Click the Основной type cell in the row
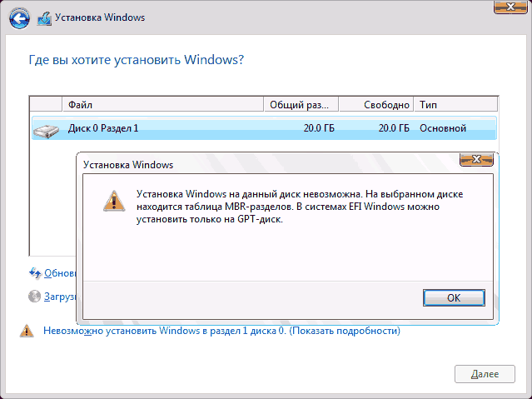Viewport: 532px width, 399px height. pos(442,128)
